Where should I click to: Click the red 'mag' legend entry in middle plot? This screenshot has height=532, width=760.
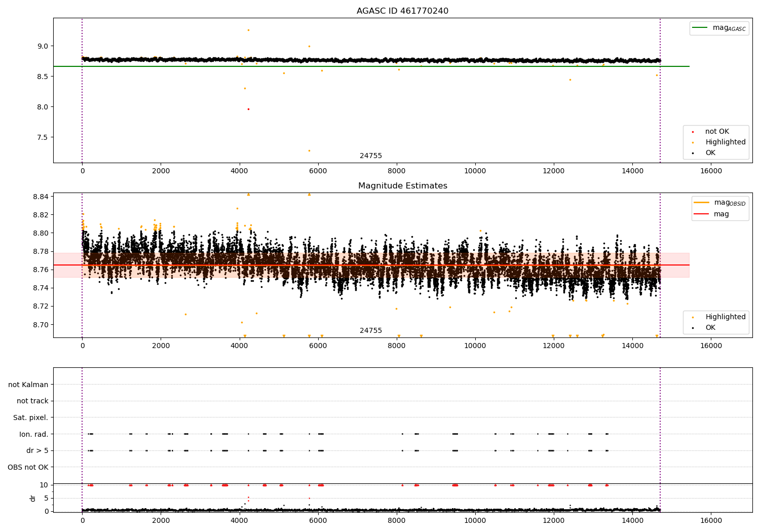pyautogui.click(x=712, y=214)
